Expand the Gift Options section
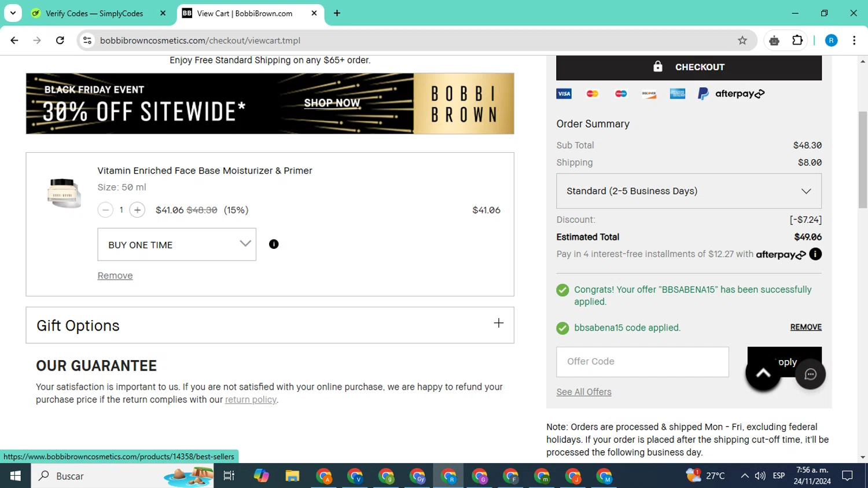The width and height of the screenshot is (868, 488). coord(270,325)
